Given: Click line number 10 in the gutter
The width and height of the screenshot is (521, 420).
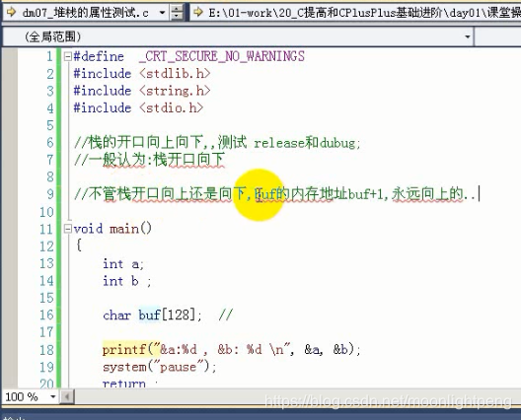Looking at the screenshot, I should pyautogui.click(x=46, y=212).
